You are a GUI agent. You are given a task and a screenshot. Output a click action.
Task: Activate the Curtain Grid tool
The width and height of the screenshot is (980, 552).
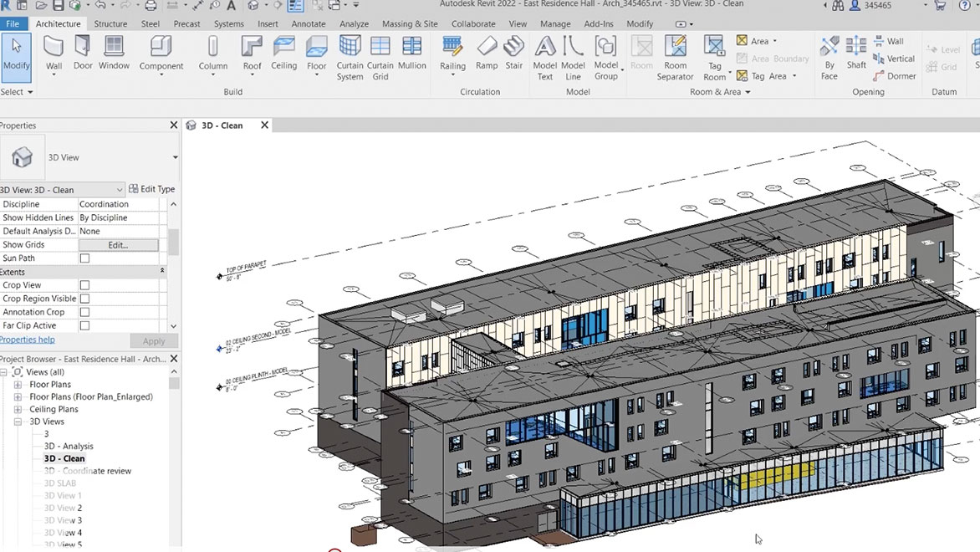pyautogui.click(x=380, y=57)
